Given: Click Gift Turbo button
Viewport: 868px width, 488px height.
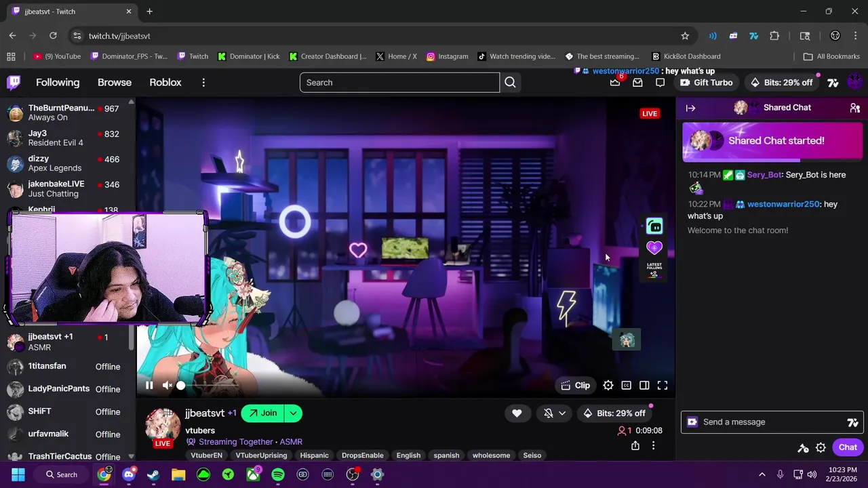Looking at the screenshot, I should 706,83.
